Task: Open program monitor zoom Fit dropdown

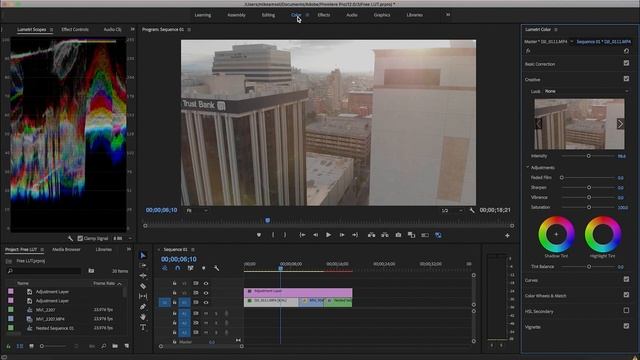Action: point(197,211)
